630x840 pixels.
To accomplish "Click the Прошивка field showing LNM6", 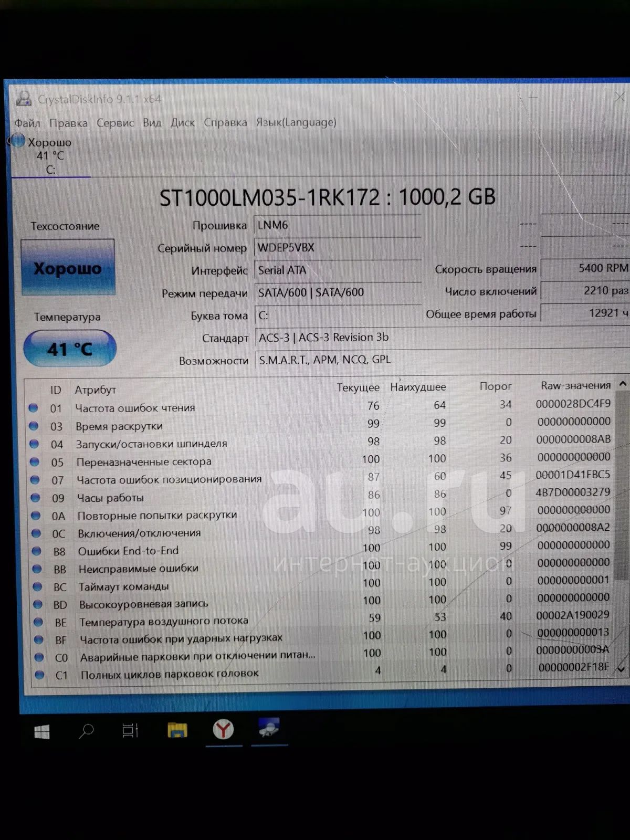I will (x=338, y=225).
